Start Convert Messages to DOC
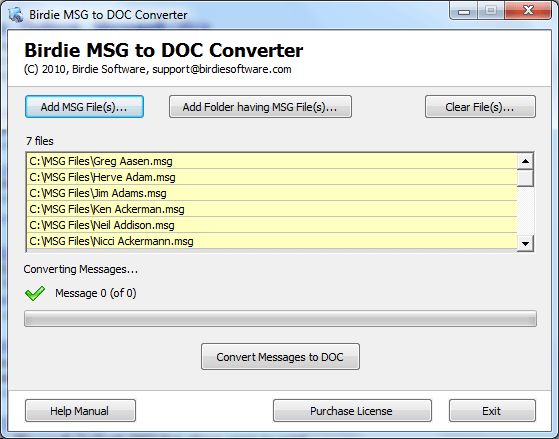Image resolution: width=559 pixels, height=439 pixels. click(280, 357)
